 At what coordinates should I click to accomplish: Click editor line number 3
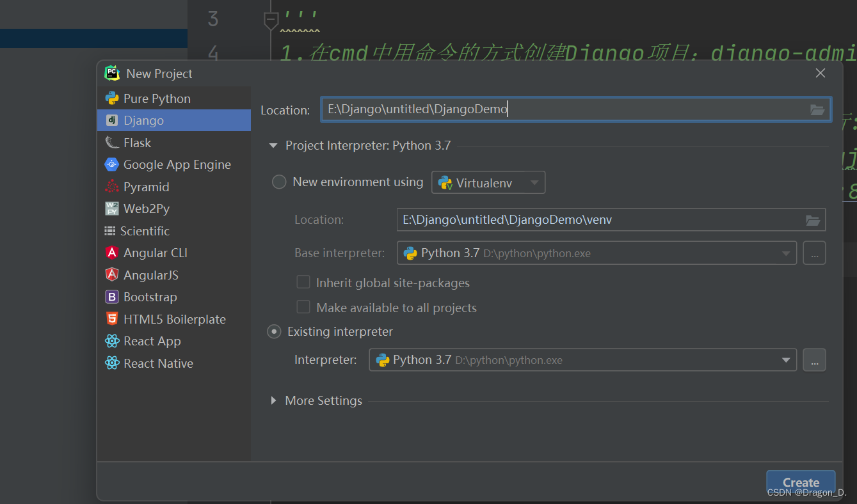coord(213,19)
